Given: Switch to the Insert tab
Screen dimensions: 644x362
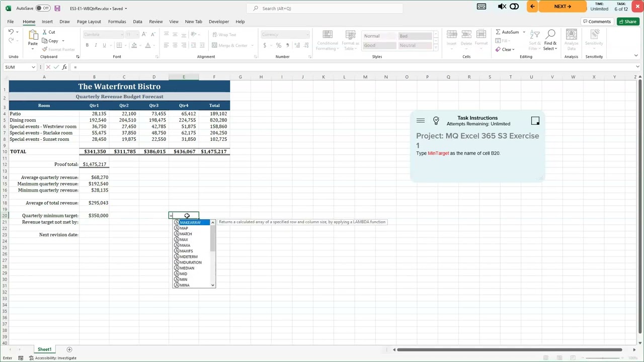Looking at the screenshot, I should (47, 22).
